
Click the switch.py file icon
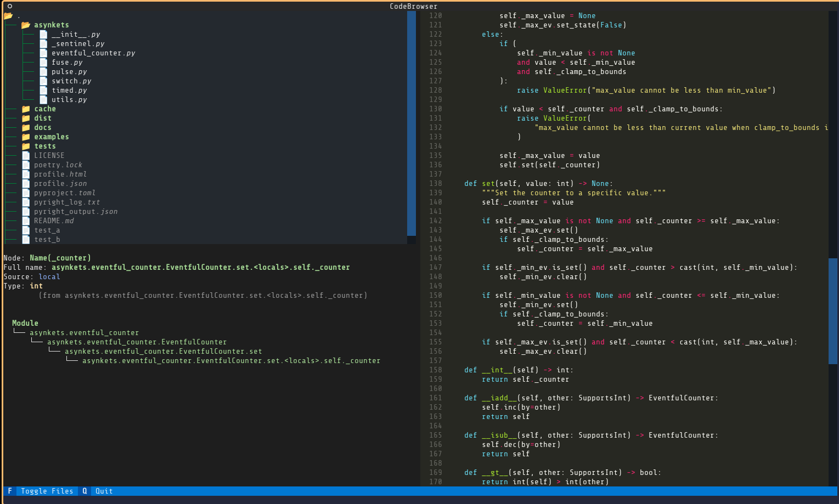(x=43, y=81)
